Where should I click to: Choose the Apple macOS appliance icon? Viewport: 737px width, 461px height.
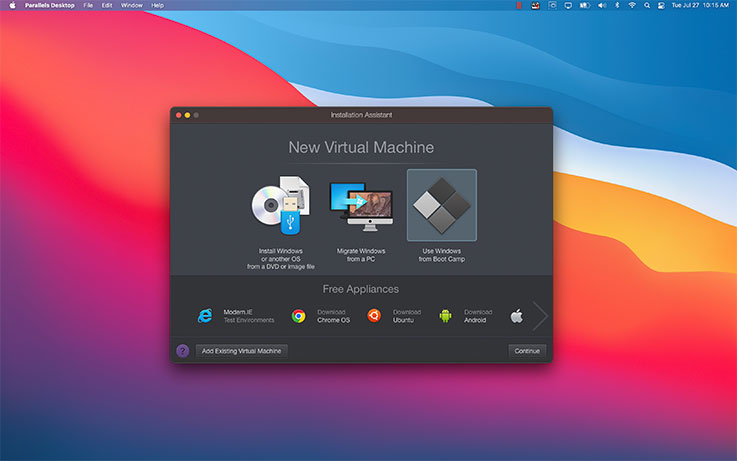pos(517,316)
